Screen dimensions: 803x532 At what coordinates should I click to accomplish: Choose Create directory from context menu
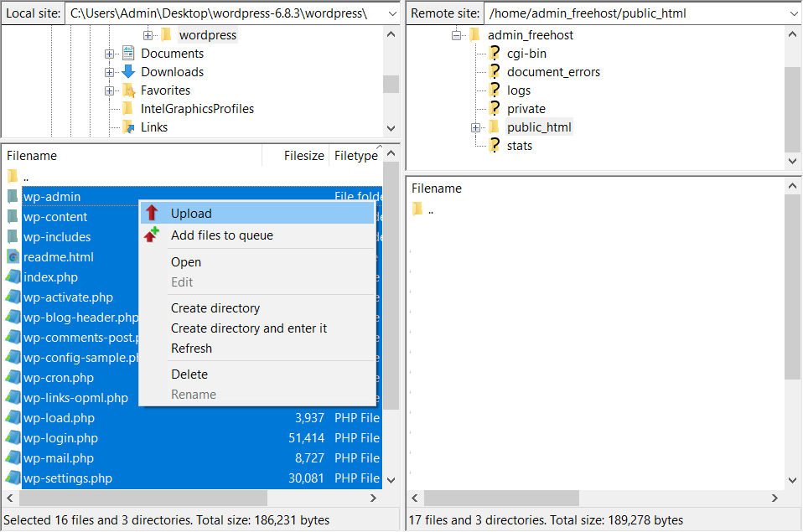tap(215, 308)
